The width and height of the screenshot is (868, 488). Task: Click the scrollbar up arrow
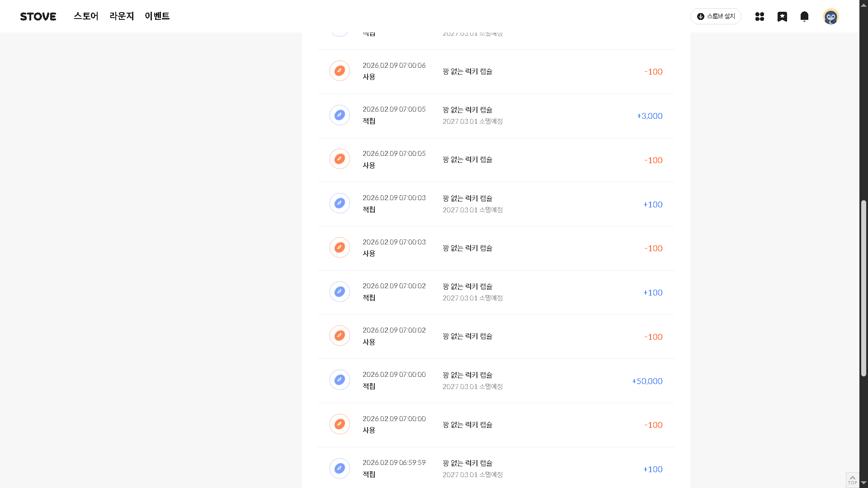coord(863,5)
